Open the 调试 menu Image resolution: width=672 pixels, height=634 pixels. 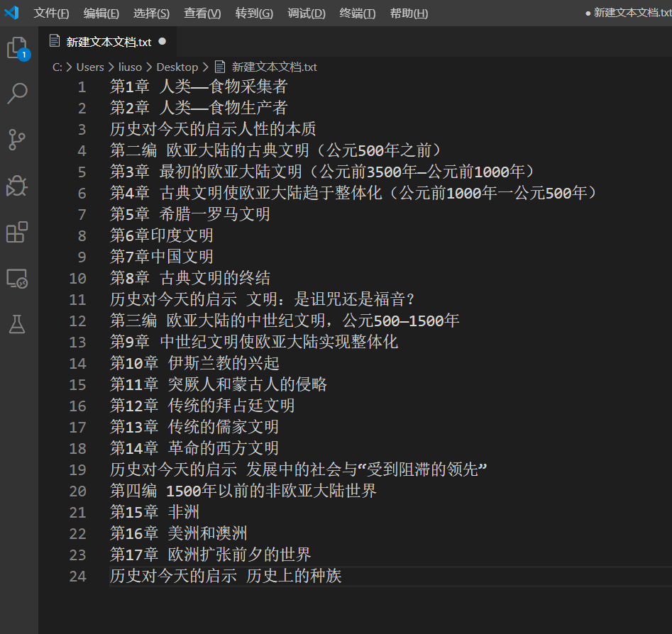306,13
